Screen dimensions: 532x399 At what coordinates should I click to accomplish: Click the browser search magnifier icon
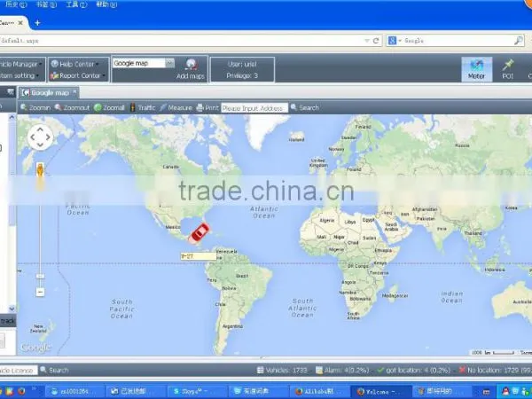(518, 41)
